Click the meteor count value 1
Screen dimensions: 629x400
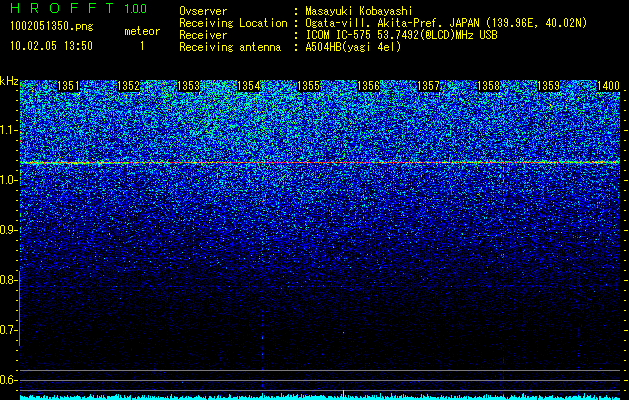click(x=142, y=46)
